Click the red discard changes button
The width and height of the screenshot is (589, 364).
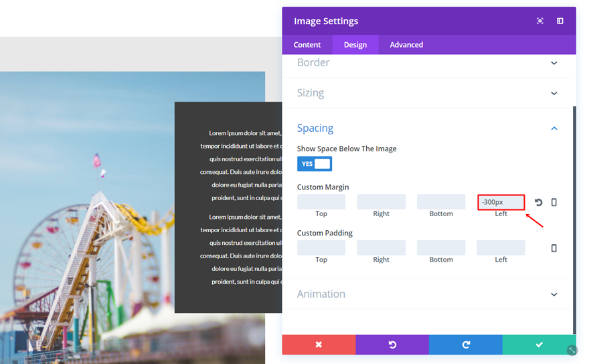click(319, 345)
